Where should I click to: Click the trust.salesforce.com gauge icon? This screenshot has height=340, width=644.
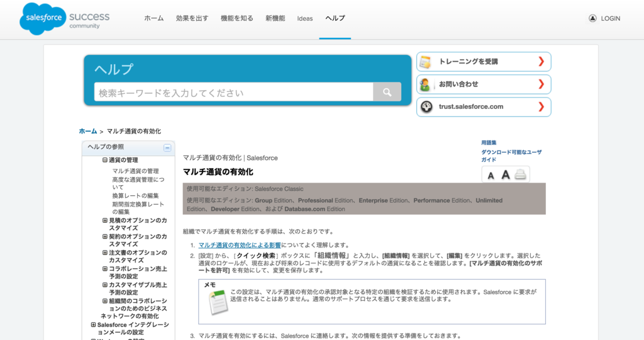pos(426,107)
